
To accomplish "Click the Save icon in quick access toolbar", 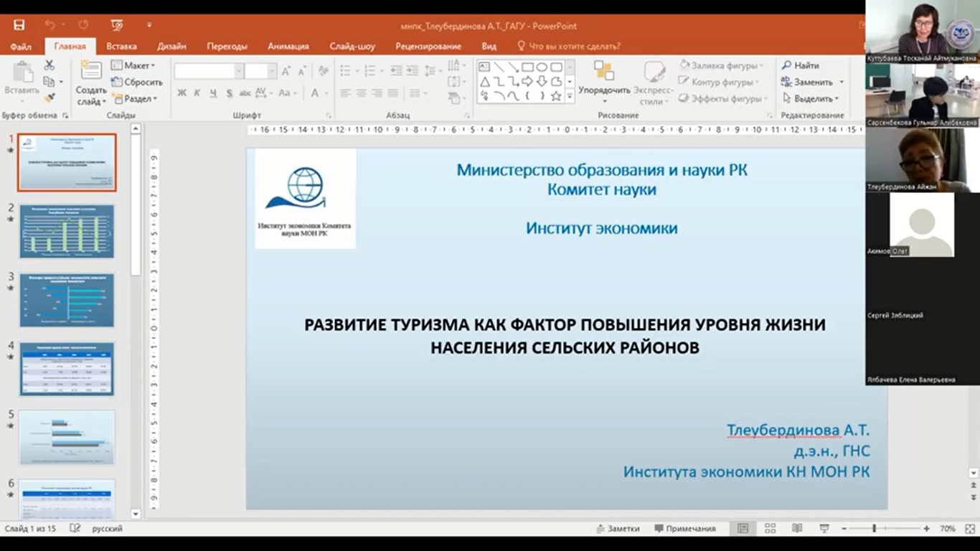I will coord(19,25).
